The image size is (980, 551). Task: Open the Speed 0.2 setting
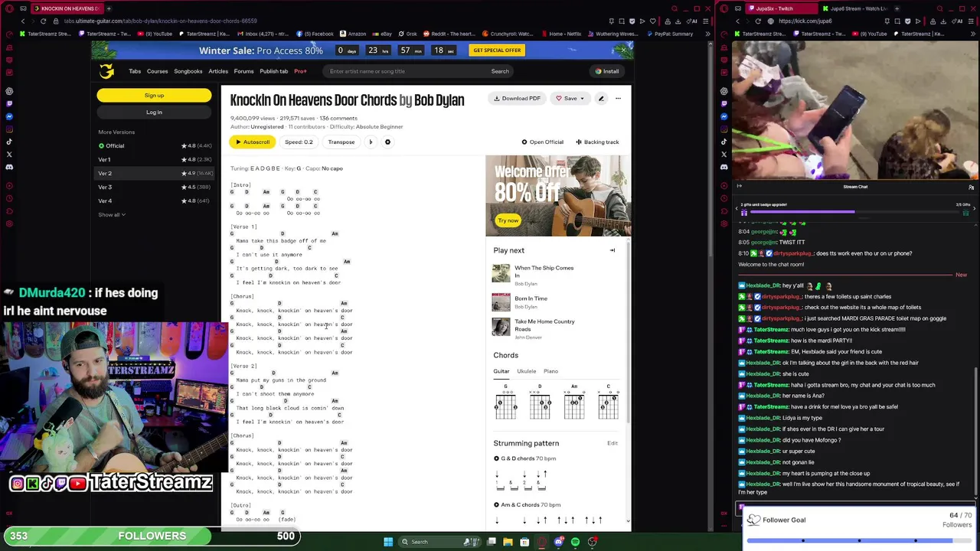pos(299,142)
